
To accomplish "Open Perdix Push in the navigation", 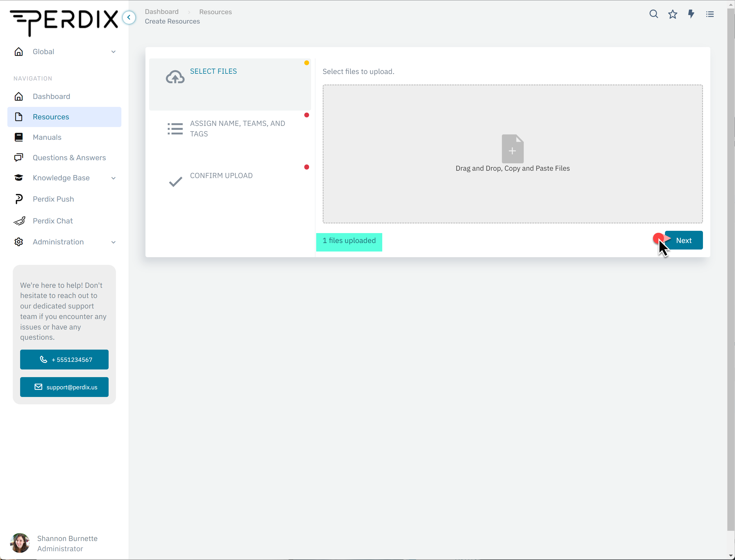I will (x=64, y=199).
